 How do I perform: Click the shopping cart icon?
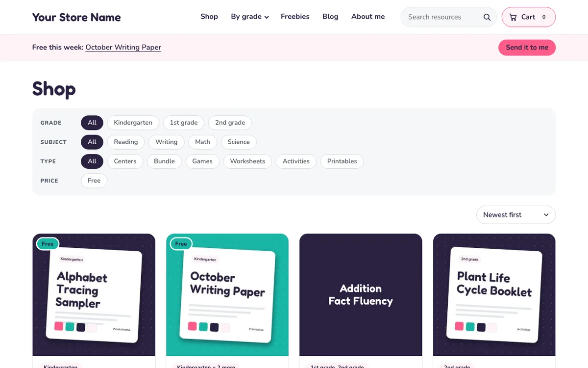[x=513, y=17]
